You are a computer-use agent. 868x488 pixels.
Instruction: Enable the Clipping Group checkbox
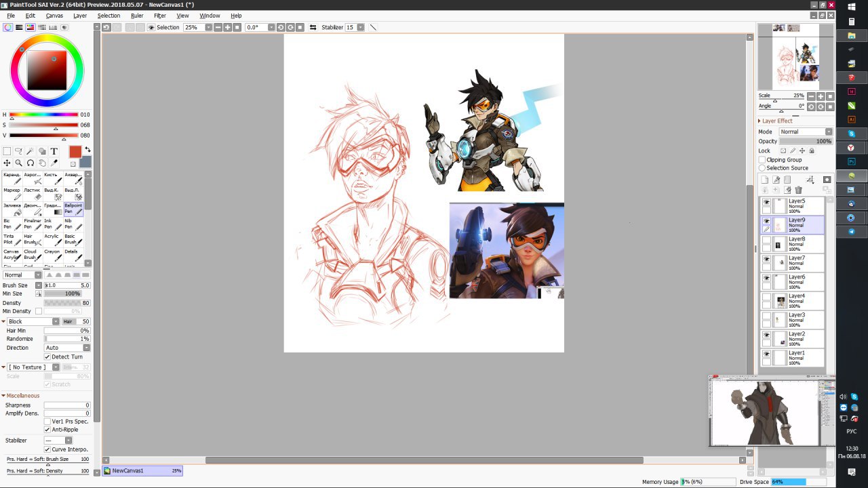[x=762, y=160]
